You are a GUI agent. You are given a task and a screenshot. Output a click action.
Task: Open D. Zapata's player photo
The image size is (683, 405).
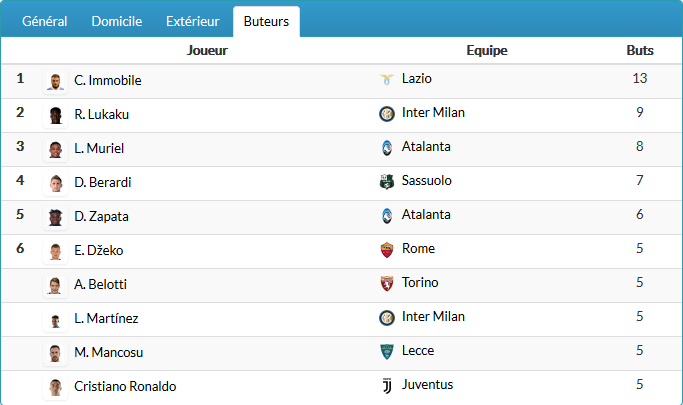pos(56,217)
